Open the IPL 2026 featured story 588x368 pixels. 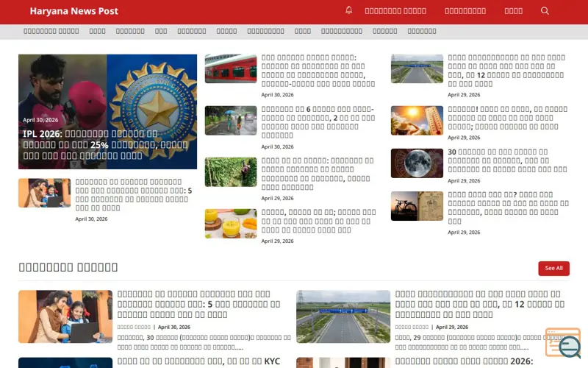107,112
